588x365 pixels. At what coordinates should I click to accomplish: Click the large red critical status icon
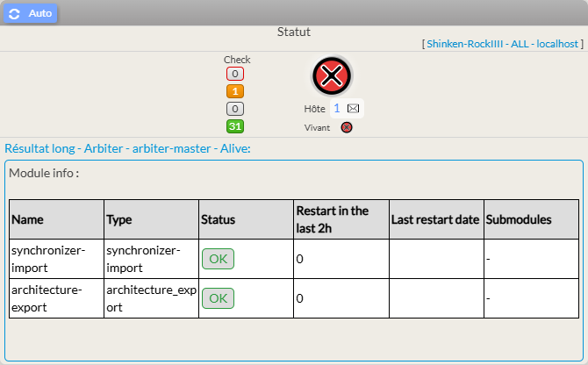pyautogui.click(x=332, y=76)
